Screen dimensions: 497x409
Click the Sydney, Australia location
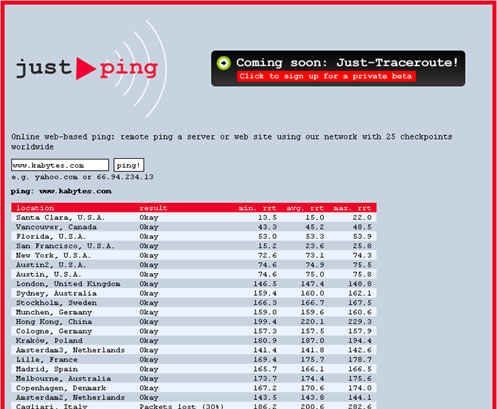tap(56, 293)
